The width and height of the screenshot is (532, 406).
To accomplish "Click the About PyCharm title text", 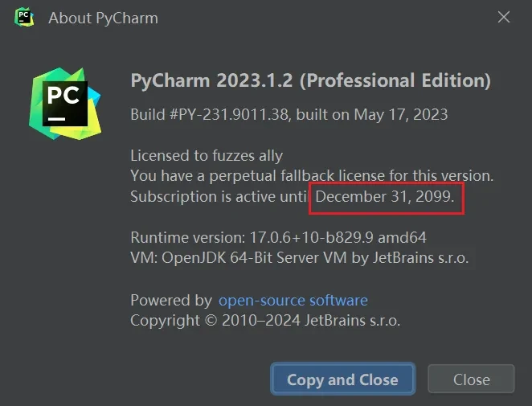I will (103, 18).
